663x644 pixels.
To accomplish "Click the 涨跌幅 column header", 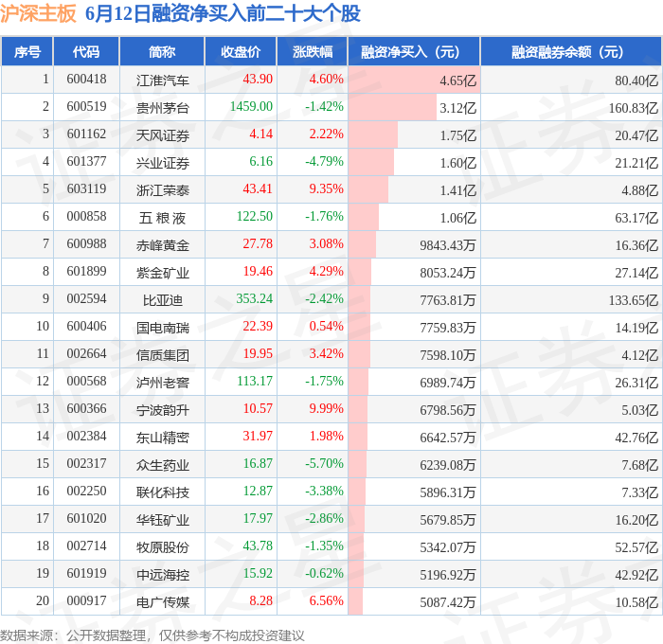I will click(x=312, y=51).
